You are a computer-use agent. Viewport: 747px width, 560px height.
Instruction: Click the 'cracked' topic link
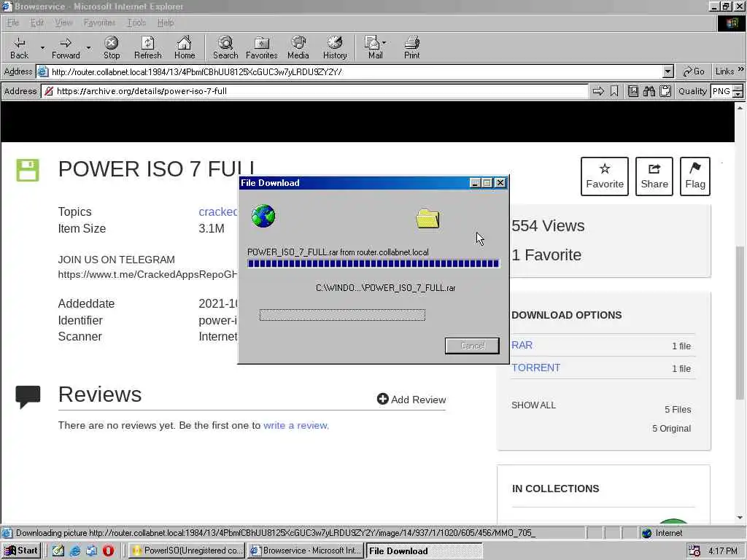click(217, 212)
